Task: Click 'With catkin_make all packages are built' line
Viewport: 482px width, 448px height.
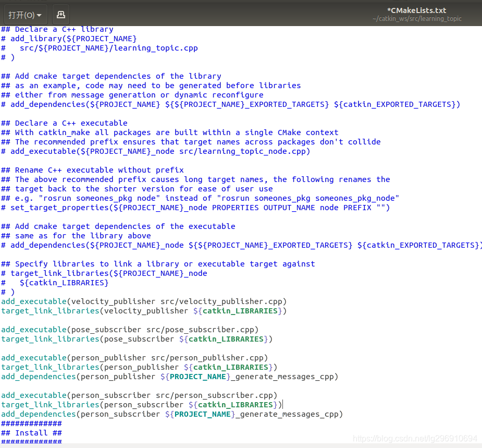Action: tap(170, 132)
